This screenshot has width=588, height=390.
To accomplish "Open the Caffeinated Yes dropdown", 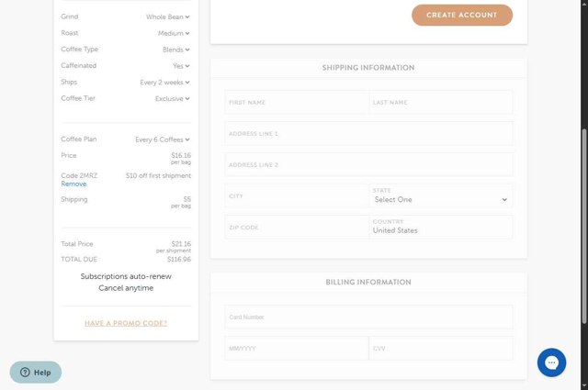I will click(x=181, y=66).
